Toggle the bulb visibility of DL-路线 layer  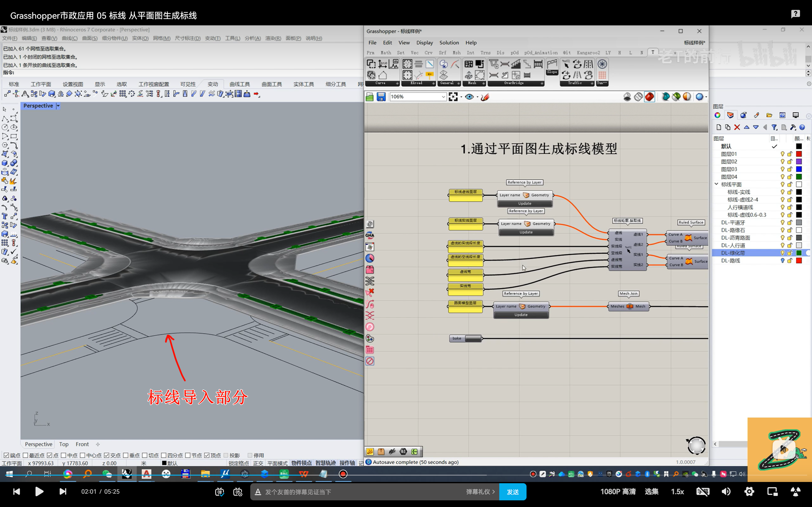click(782, 260)
